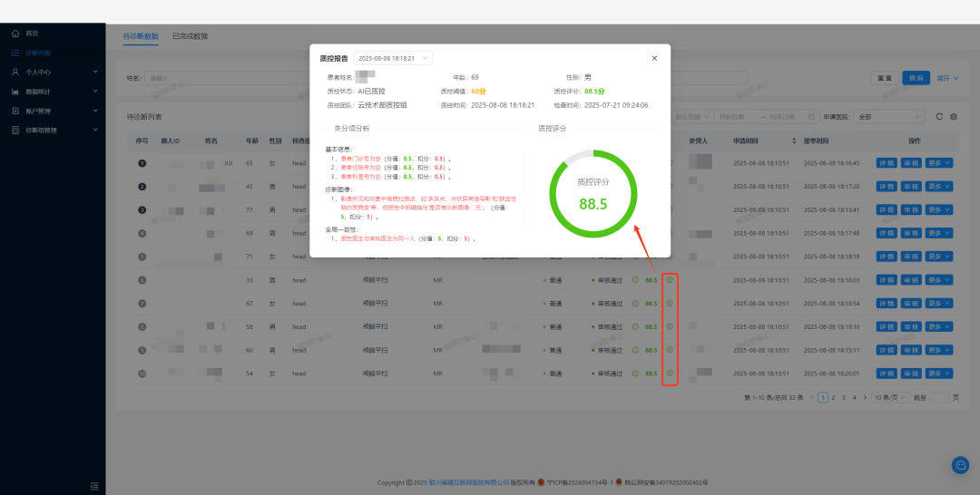
Task: Click the info icon in row 6
Action: (x=670, y=279)
